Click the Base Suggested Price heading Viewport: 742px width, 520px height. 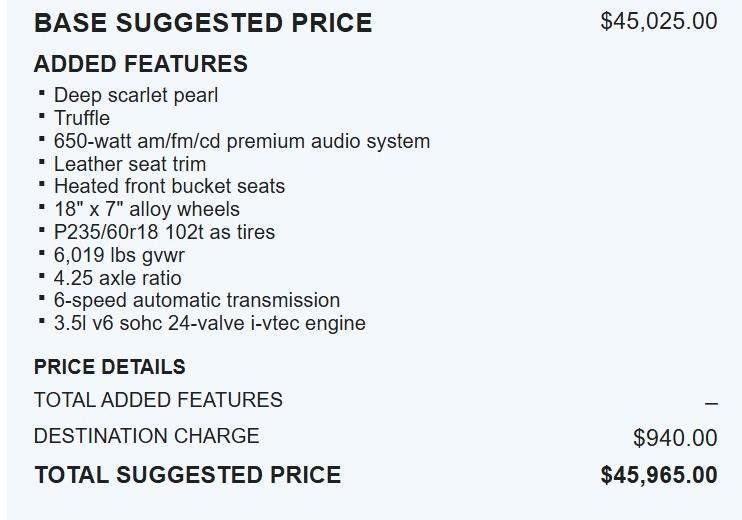[203, 22]
